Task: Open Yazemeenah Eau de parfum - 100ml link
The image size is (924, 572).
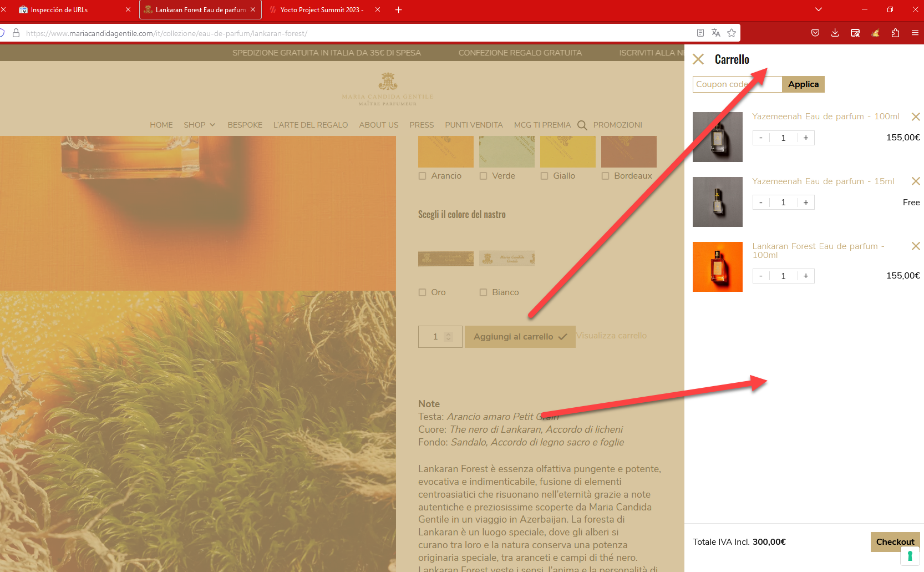Action: 826,117
